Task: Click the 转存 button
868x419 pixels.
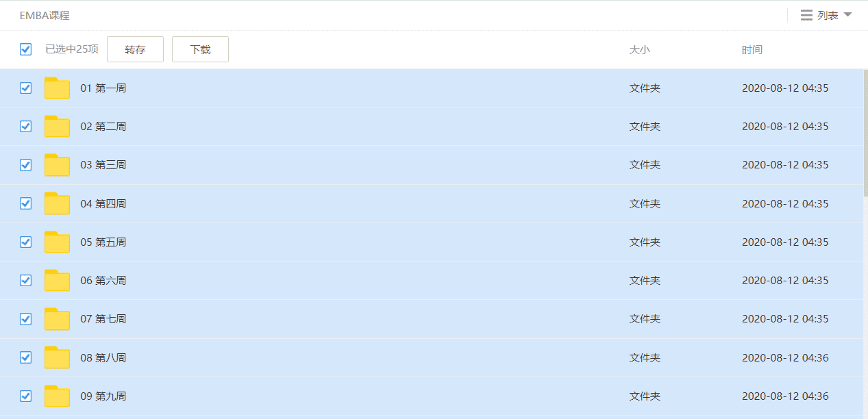Action: tap(135, 49)
